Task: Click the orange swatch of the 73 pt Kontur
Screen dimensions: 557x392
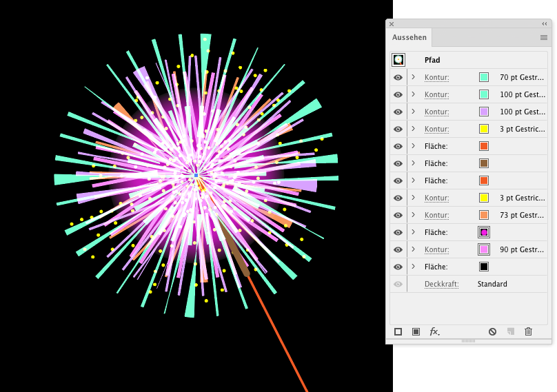Action: [484, 215]
